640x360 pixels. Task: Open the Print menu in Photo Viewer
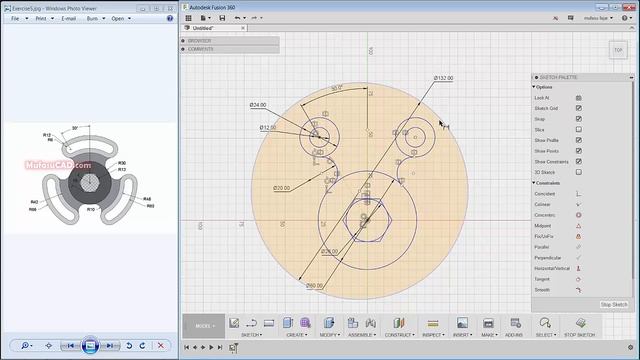(x=44, y=18)
